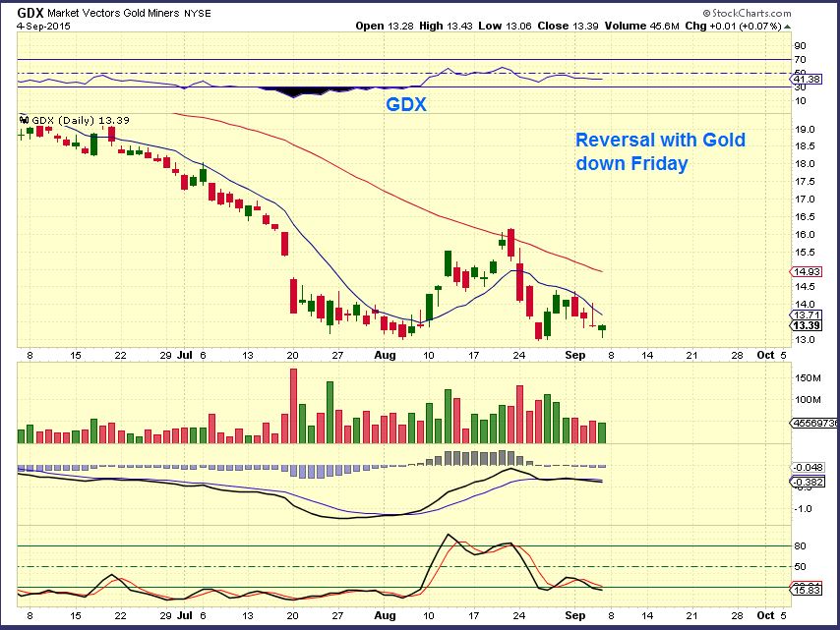This screenshot has width=840, height=630.
Task: Select the 'Market Vectors Gold Miners' name
Action: 113,13
